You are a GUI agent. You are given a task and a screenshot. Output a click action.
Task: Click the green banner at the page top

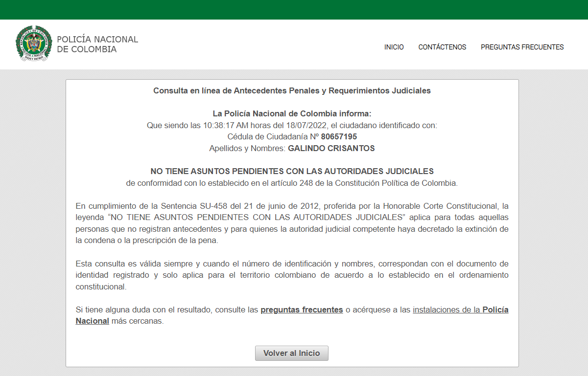pos(294,10)
